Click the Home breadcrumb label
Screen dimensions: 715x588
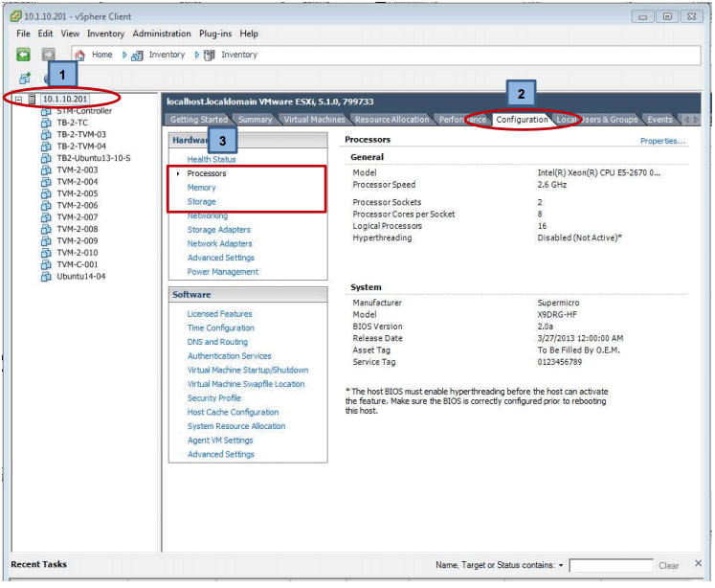pyautogui.click(x=101, y=55)
